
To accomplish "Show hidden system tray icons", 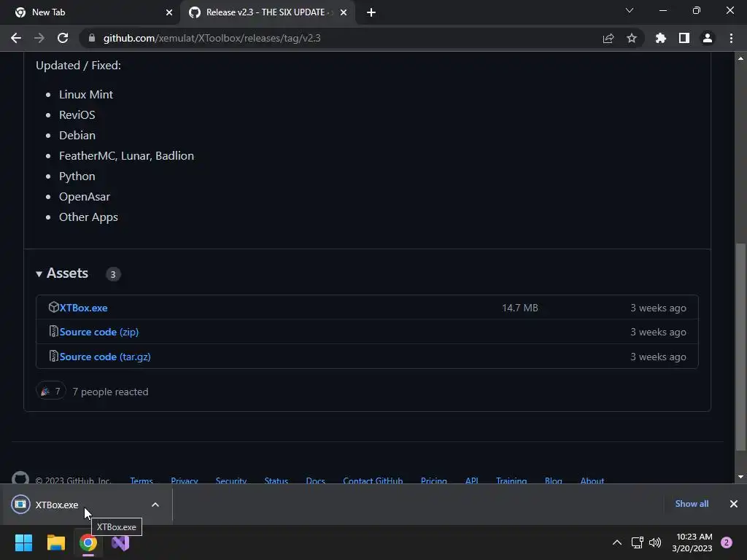I will pyautogui.click(x=617, y=542).
